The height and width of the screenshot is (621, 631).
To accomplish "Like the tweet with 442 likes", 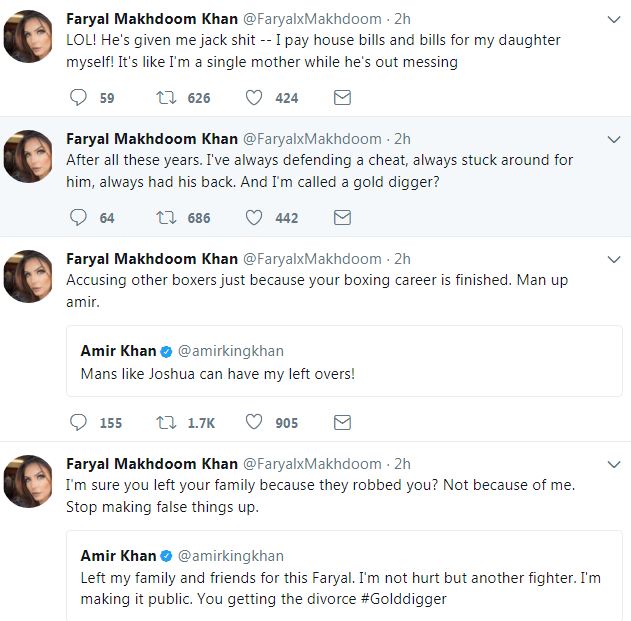I will click(254, 217).
